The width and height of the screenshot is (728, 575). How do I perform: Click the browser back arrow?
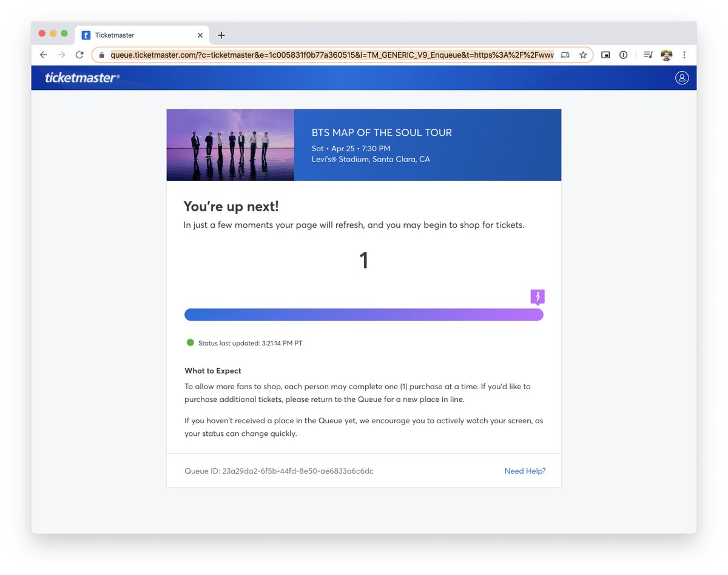point(43,55)
